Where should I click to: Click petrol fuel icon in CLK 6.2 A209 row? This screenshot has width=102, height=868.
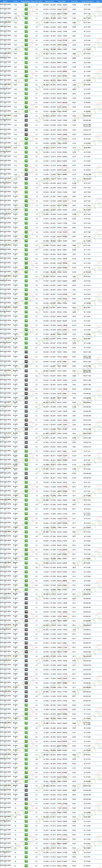coord(26,102)
